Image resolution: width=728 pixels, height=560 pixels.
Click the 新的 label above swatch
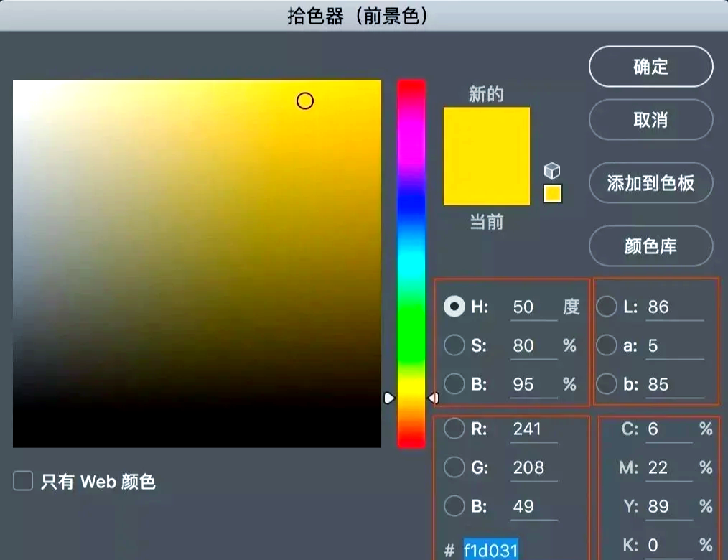[x=485, y=94]
